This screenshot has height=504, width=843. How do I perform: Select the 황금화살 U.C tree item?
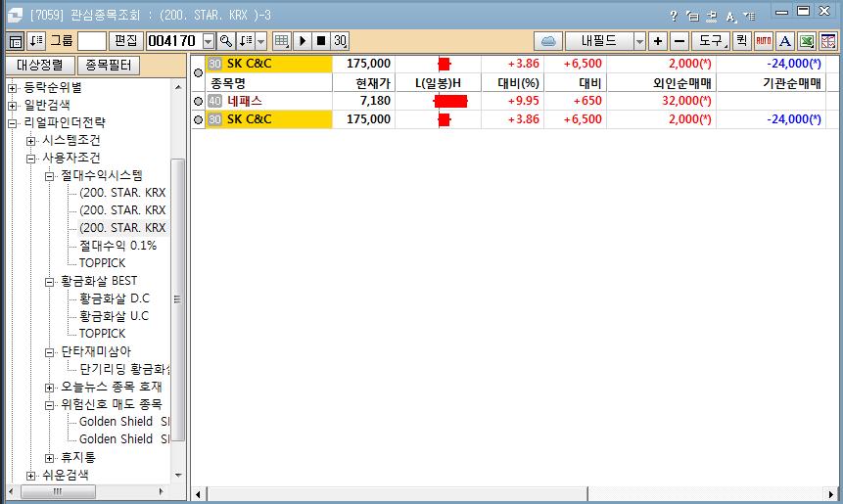114,316
